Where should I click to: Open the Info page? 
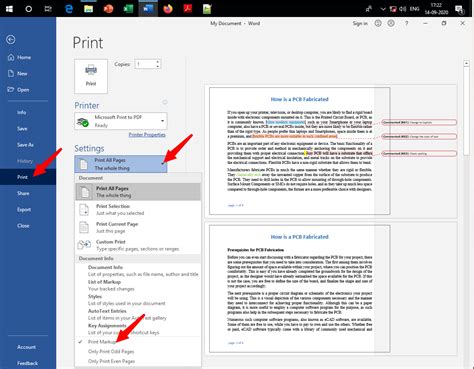tap(22, 112)
